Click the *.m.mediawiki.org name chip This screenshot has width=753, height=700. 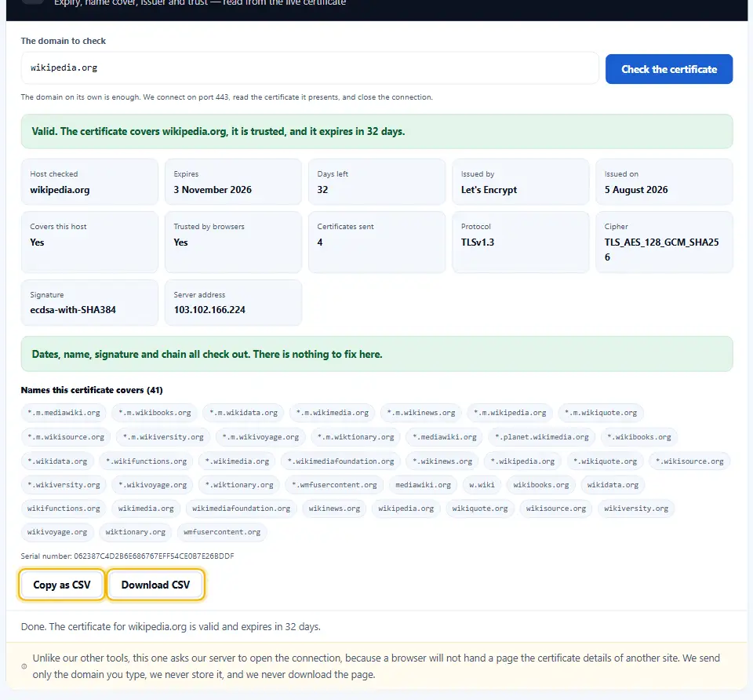tap(64, 413)
